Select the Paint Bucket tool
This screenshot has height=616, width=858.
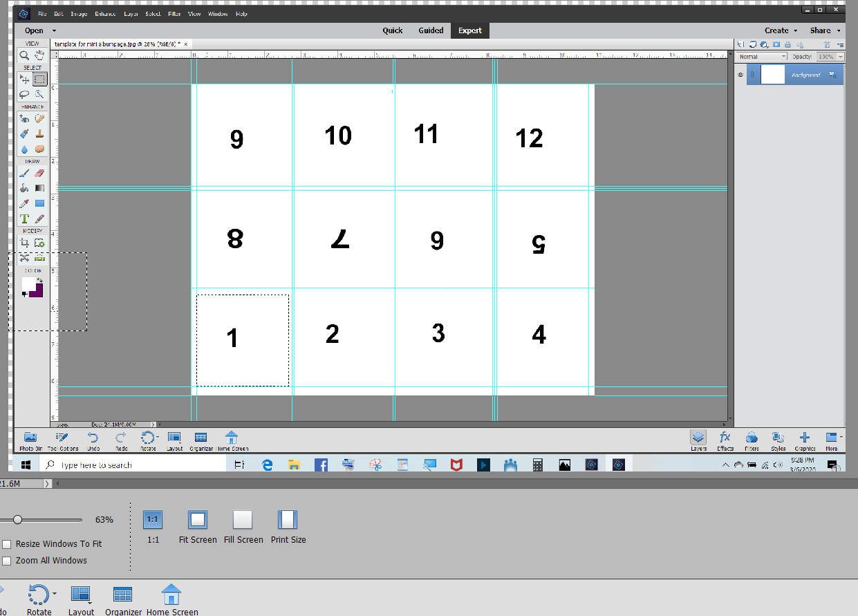tap(24, 188)
